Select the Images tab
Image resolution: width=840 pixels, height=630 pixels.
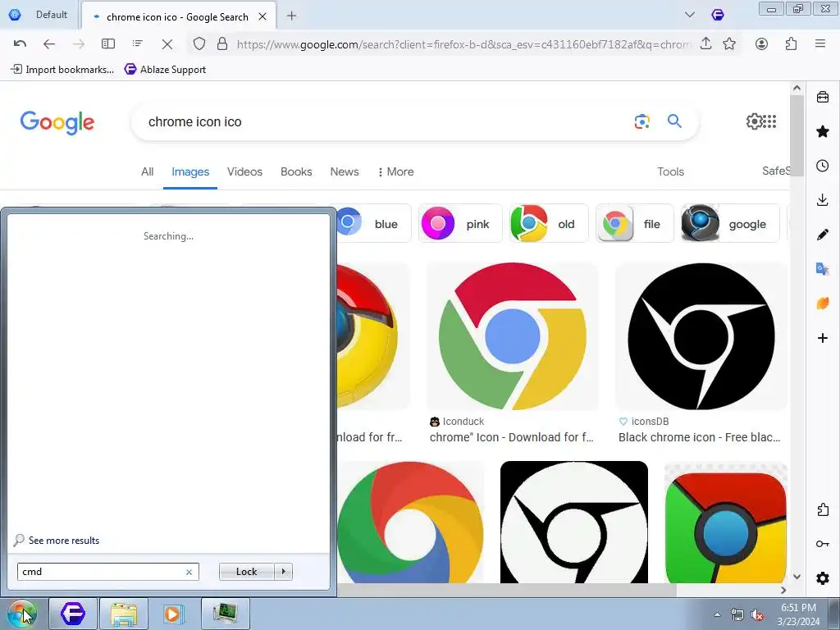tap(190, 171)
